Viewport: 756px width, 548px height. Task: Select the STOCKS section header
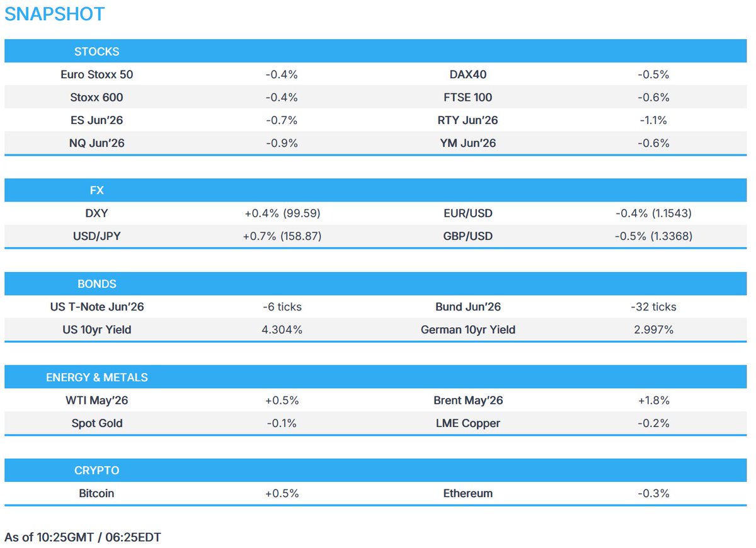click(97, 51)
